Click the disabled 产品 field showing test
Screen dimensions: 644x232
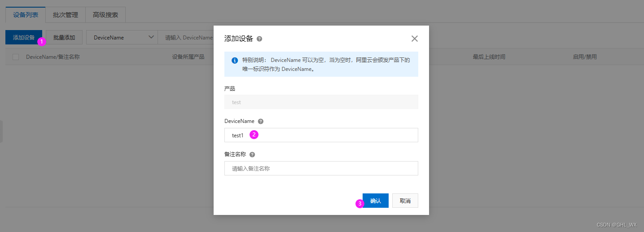coord(321,102)
